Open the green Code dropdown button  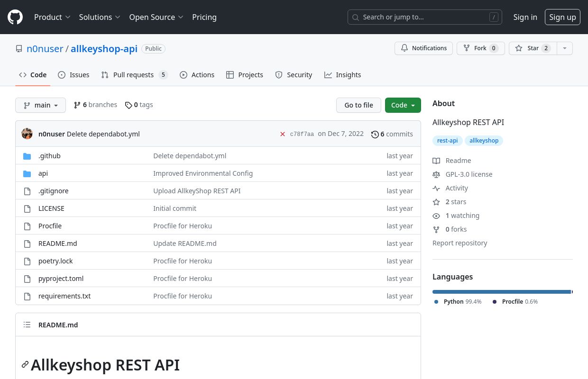click(403, 105)
